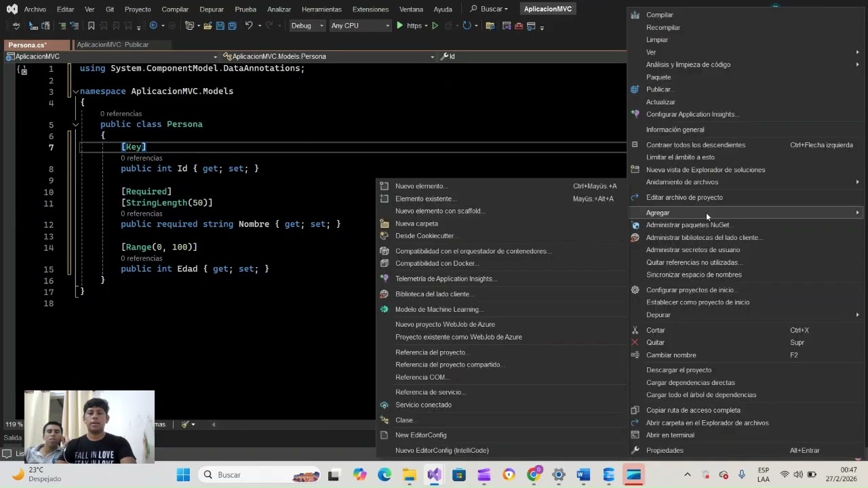
Task: Open Microsoft Edge from the taskbar
Action: pyautogui.click(x=384, y=474)
